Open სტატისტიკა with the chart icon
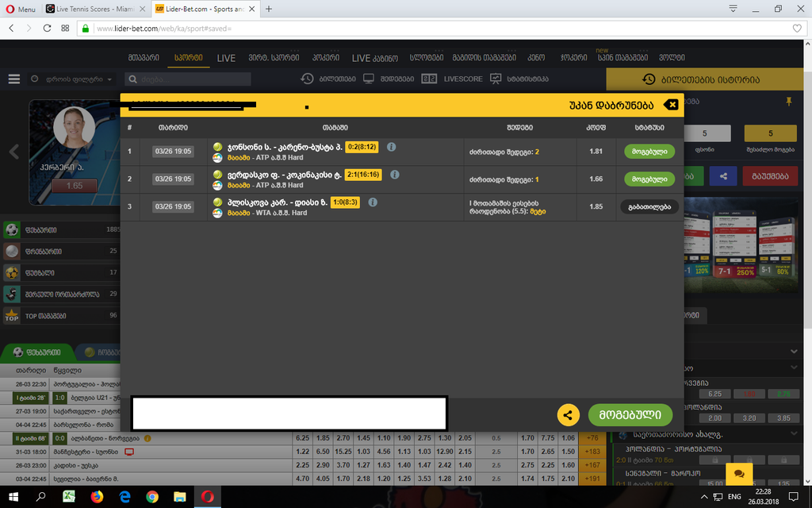The width and height of the screenshot is (812, 508). (519, 79)
